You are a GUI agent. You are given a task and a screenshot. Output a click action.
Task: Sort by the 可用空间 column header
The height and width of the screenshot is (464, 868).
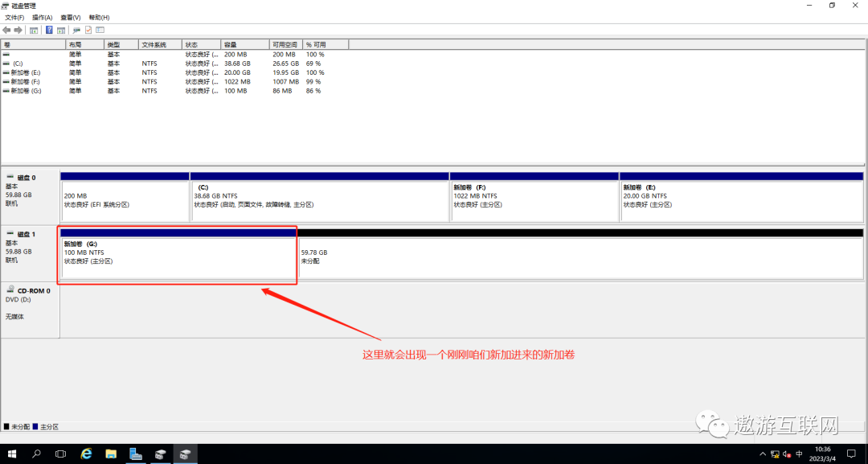(286, 44)
